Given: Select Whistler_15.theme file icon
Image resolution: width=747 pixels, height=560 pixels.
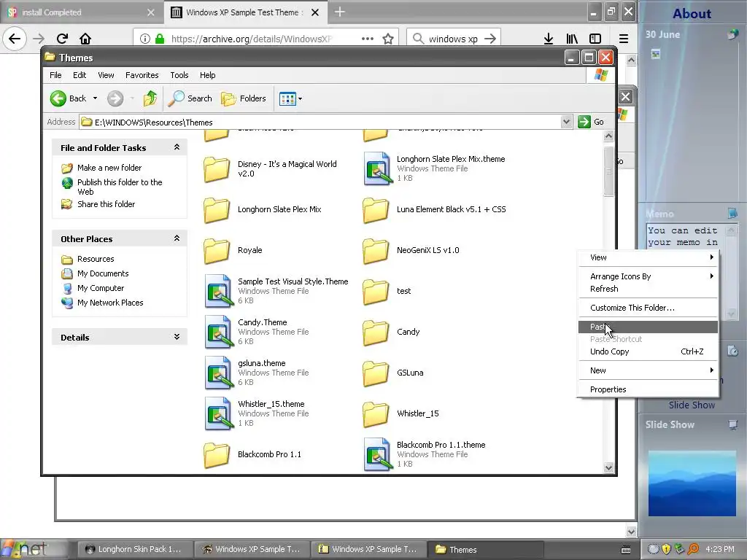Looking at the screenshot, I should [x=219, y=413].
